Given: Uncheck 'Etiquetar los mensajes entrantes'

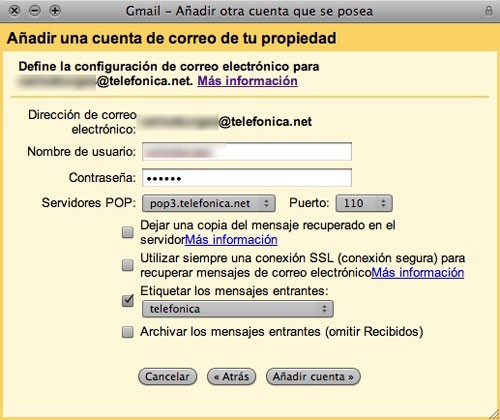Looking at the screenshot, I should (128, 301).
